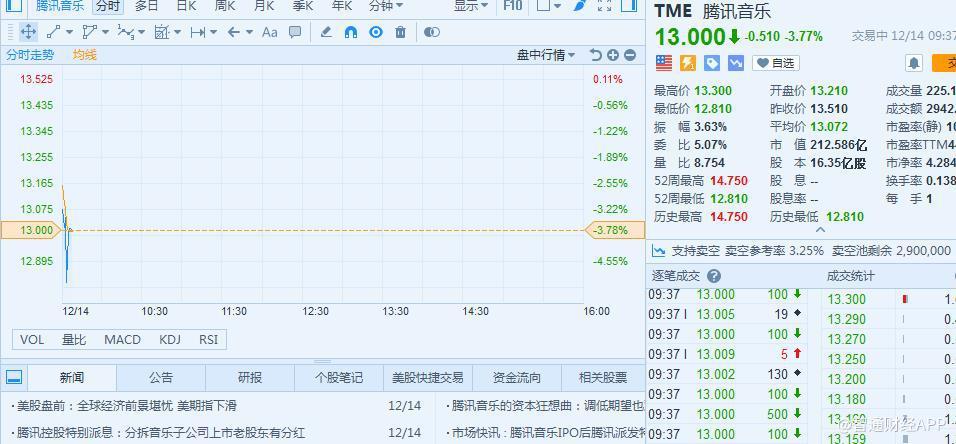Switch to the 周K chart tab
The image size is (956, 444).
(225, 6)
